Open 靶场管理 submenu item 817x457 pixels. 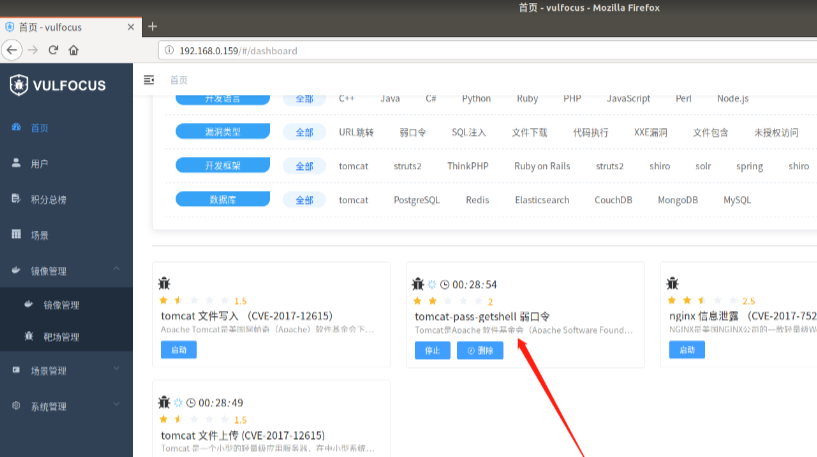[61, 338]
